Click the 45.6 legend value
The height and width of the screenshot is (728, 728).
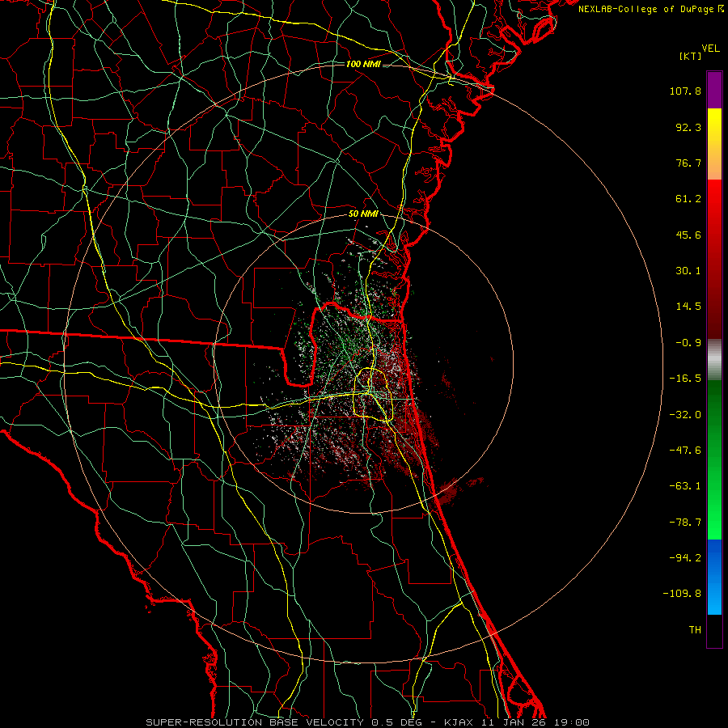click(688, 235)
